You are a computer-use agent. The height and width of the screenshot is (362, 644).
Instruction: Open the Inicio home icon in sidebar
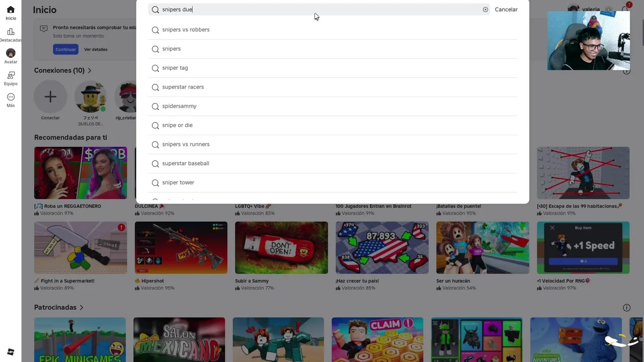pos(11,10)
